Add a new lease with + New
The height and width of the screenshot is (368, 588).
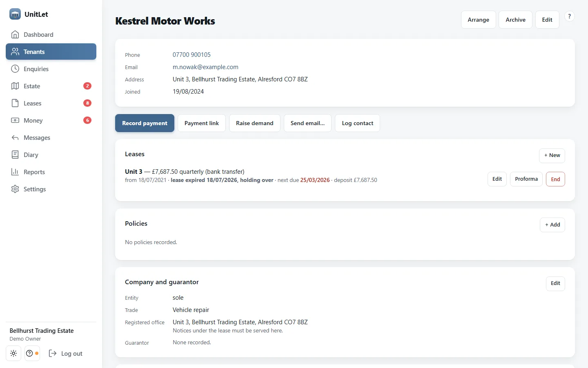point(552,155)
